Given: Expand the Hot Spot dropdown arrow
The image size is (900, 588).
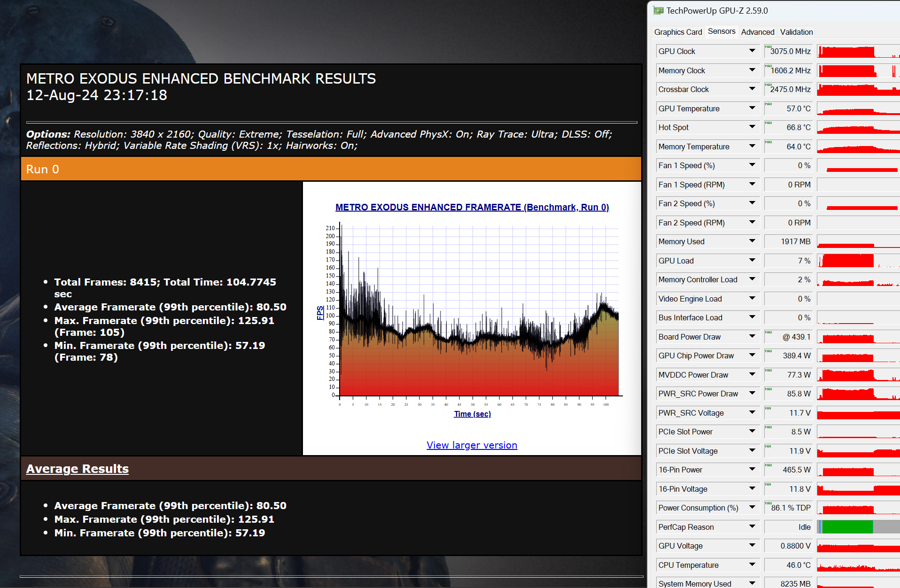Looking at the screenshot, I should pyautogui.click(x=752, y=127).
